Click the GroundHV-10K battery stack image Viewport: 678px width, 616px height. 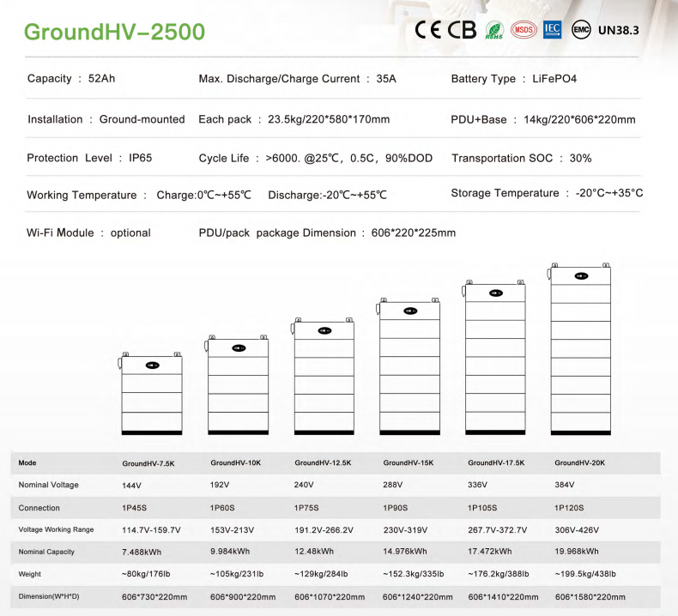[238, 386]
